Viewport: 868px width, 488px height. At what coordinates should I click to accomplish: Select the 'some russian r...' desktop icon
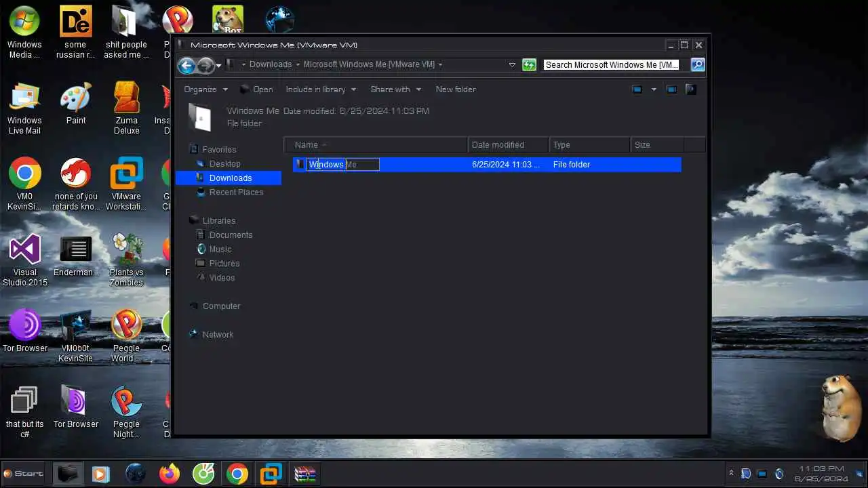[76, 32]
